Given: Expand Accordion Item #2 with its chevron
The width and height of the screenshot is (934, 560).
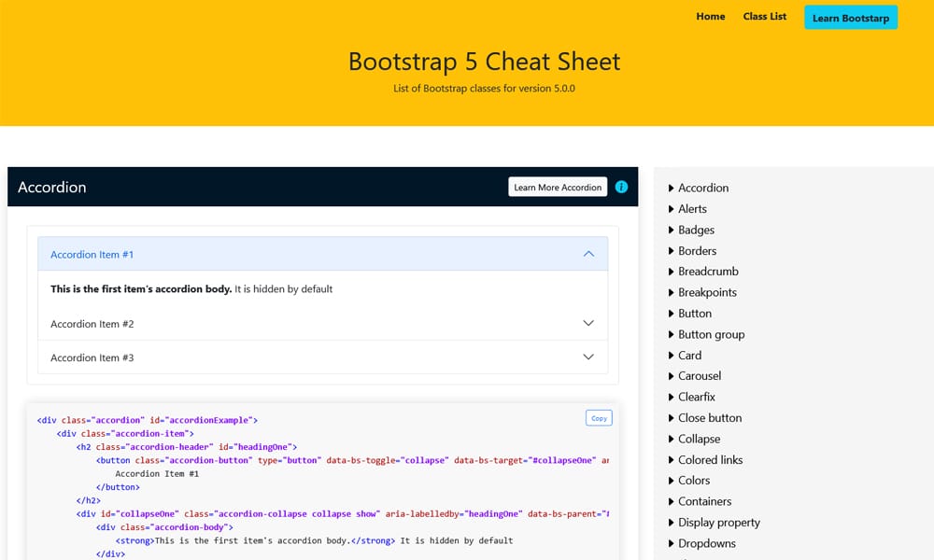Looking at the screenshot, I should click(588, 322).
